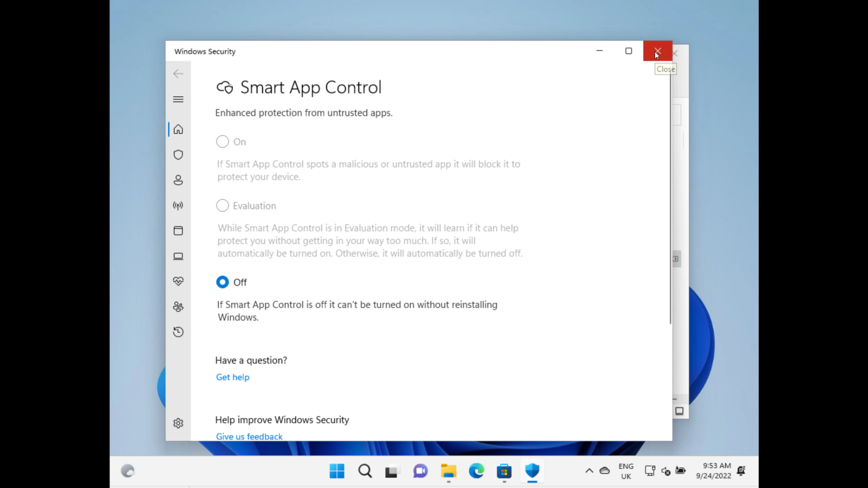Click Give us feedback
Screen dimensions: 868x488
[x=249, y=436]
